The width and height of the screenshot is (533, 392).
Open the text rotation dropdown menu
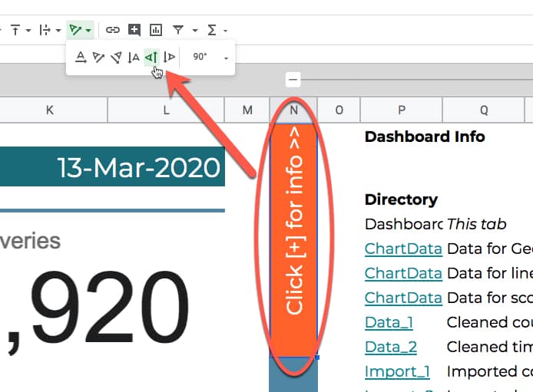coord(80,30)
